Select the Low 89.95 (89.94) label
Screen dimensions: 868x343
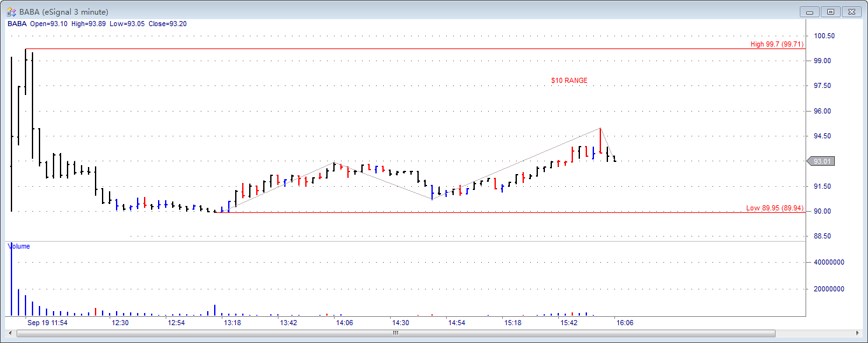click(775, 208)
